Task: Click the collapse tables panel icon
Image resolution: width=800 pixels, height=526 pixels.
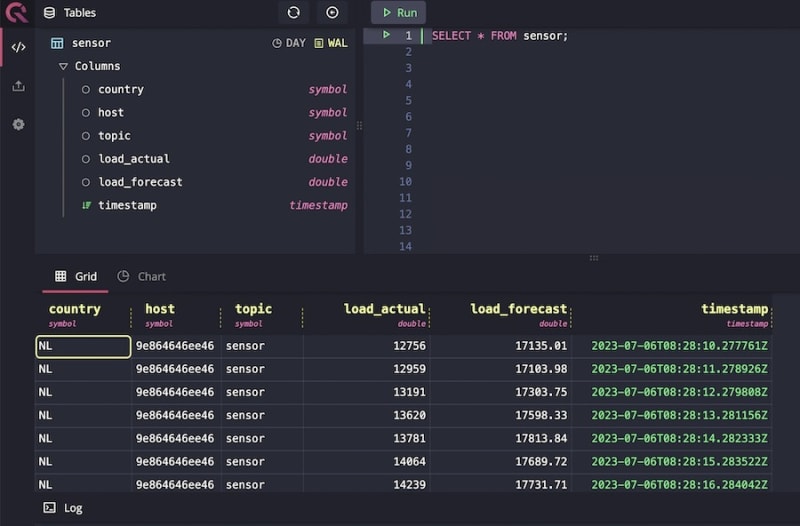Action: 332,13
